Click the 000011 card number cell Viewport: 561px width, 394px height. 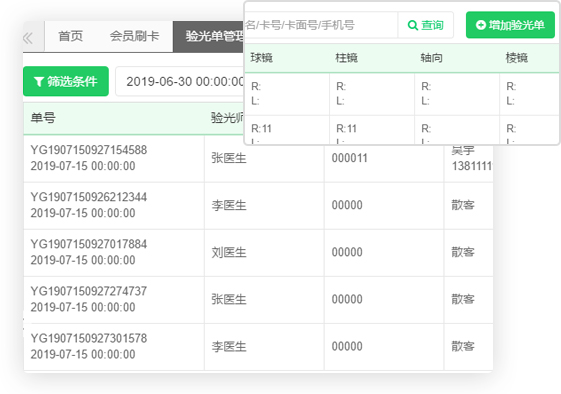pyautogui.click(x=350, y=158)
